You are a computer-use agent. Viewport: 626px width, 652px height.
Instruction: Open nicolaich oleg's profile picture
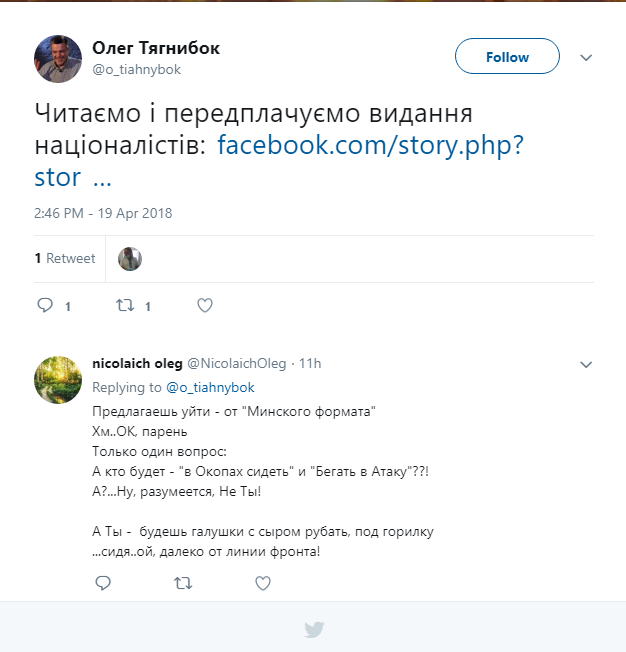point(58,379)
